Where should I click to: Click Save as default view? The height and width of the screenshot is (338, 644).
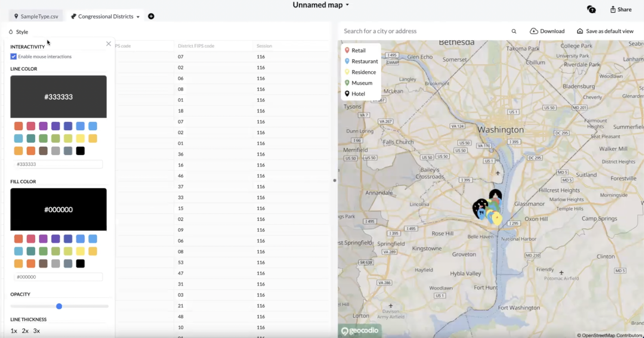coord(605,31)
